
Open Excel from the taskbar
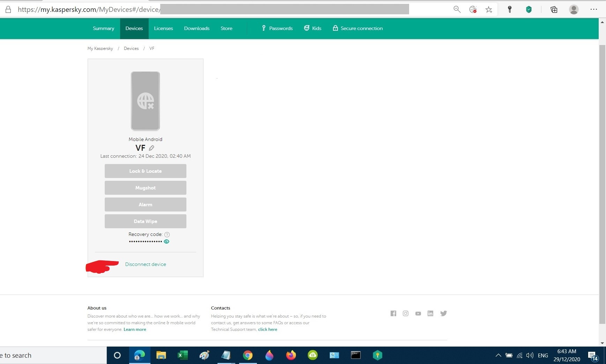point(183,355)
